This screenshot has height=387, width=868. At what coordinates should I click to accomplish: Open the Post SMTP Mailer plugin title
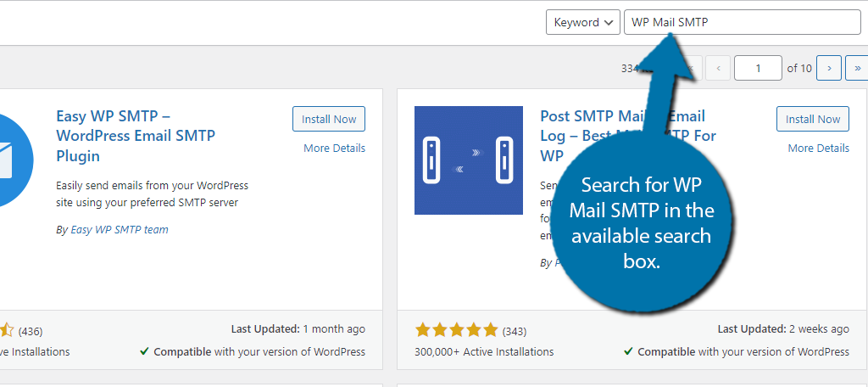pos(593,117)
